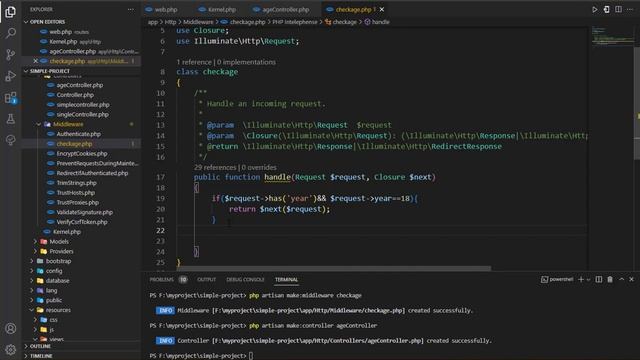The width and height of the screenshot is (640, 360).
Task: Click the '1 reference' code lens link
Action: tap(194, 62)
